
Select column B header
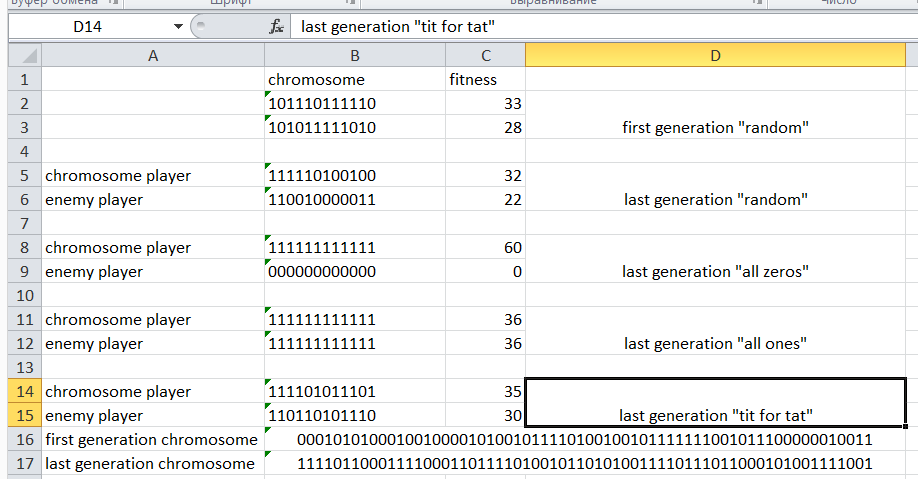click(354, 57)
